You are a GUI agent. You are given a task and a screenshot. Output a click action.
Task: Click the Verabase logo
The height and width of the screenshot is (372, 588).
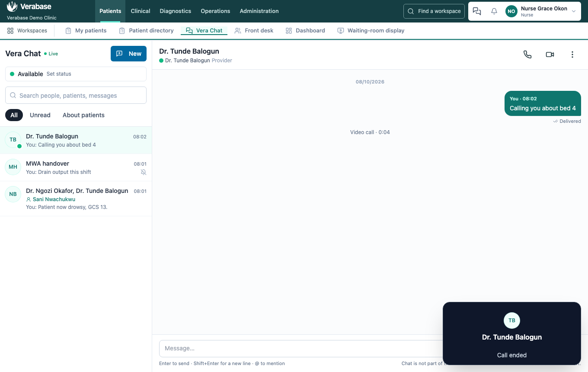pyautogui.click(x=29, y=6)
